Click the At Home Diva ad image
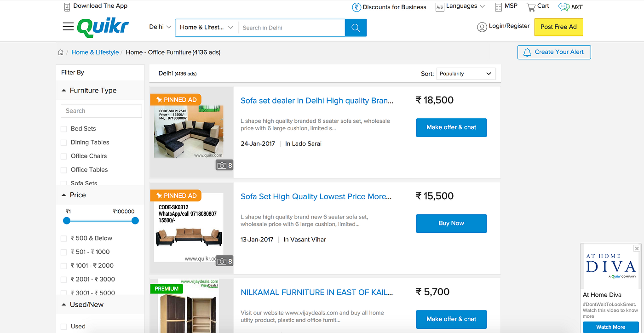 pos(611,267)
